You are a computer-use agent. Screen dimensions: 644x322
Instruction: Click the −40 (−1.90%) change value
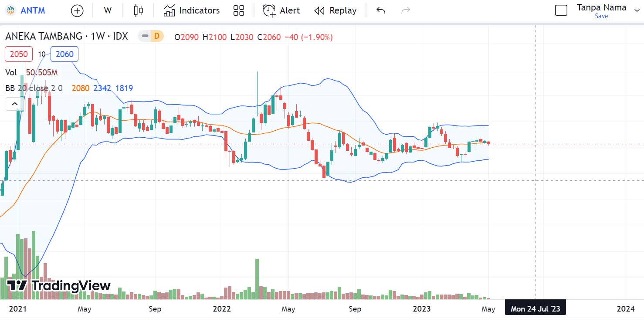308,37
